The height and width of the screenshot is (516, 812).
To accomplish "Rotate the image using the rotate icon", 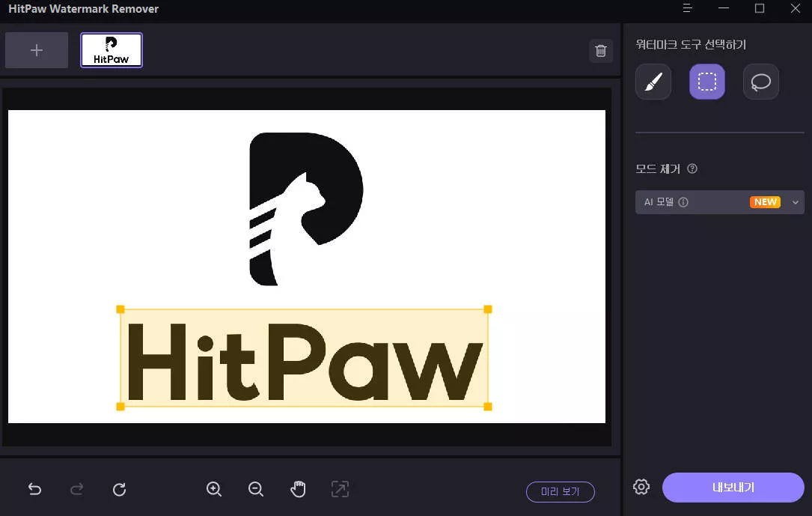I will click(x=119, y=489).
